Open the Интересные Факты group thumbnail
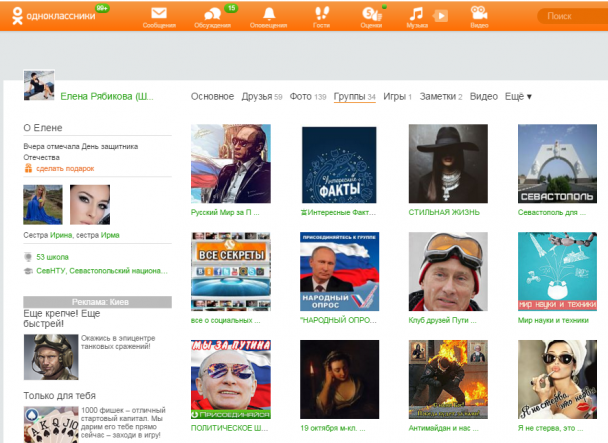Viewport: 608px width, 443px height. tap(339, 164)
